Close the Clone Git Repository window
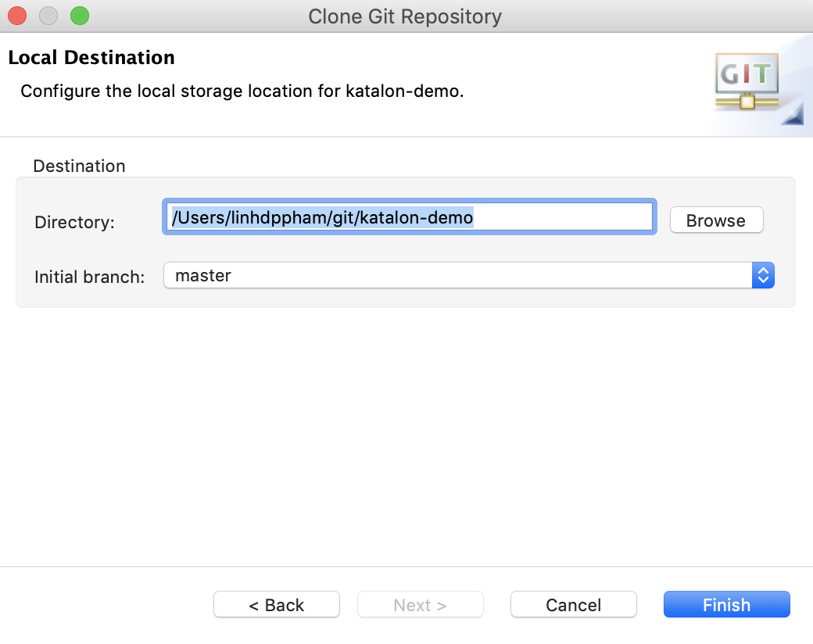This screenshot has height=644, width=813. (17, 15)
